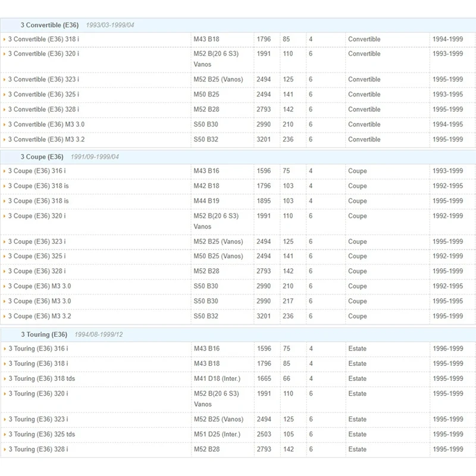The height and width of the screenshot is (476, 476).
Task: Open the 3 Touring (E36) 325 tds model
Action: 42,434
